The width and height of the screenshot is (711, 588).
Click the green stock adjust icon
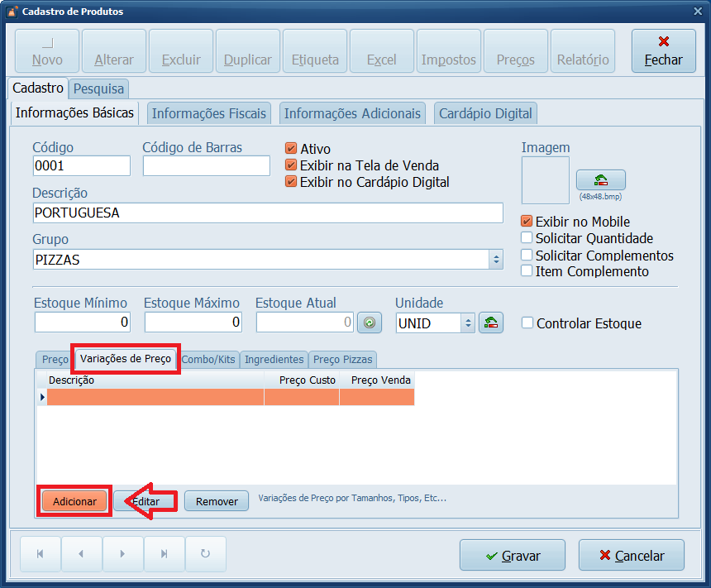point(369,323)
